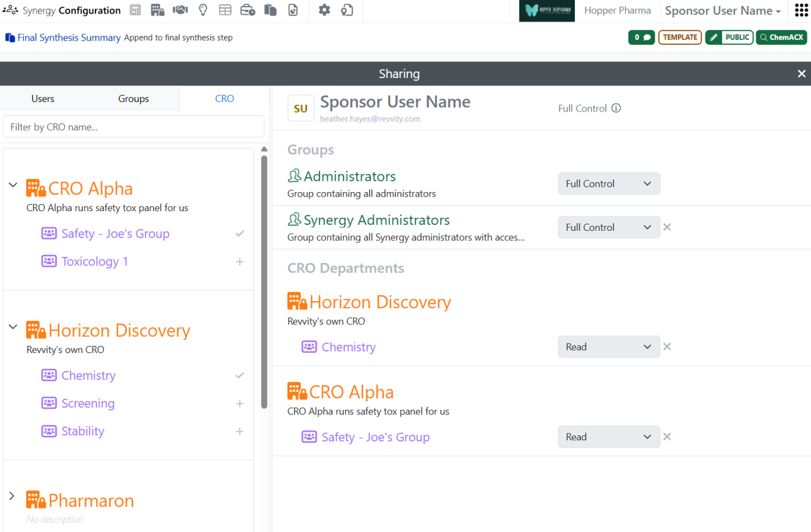Screen dimensions: 811x532
Task: Click the PUBLIC edit badge
Action: point(729,38)
